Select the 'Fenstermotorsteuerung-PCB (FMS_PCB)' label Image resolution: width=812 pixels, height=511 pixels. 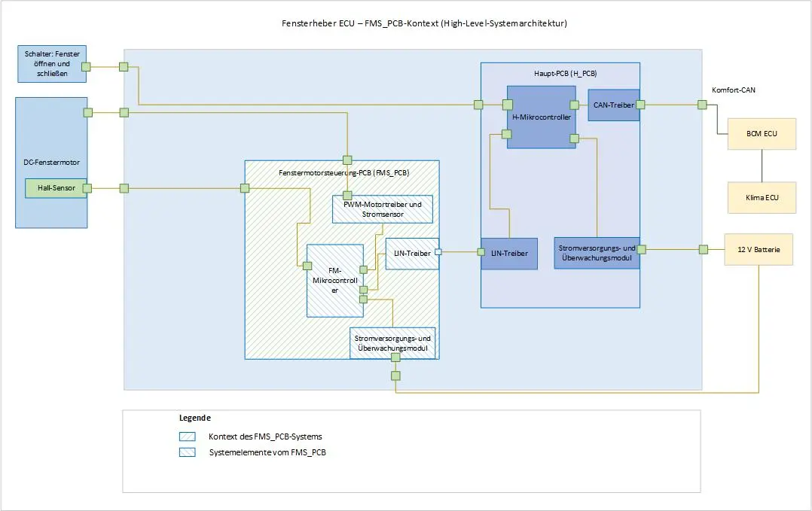point(343,172)
